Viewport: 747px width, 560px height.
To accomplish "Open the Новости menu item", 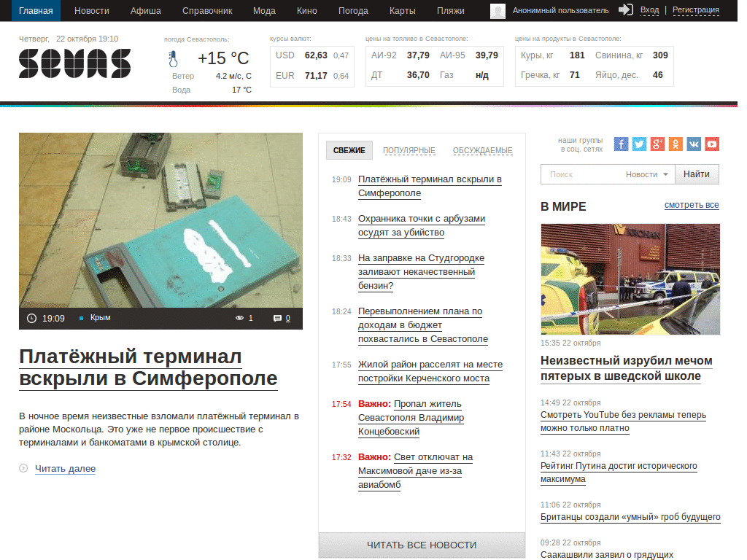I will (x=91, y=10).
